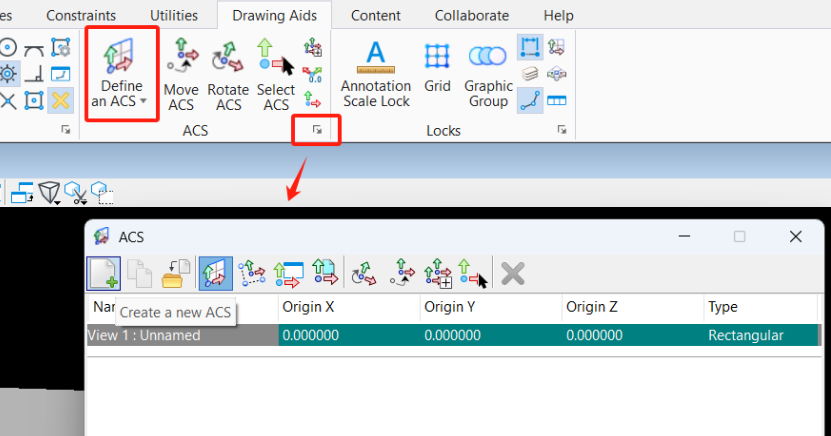831x436 pixels.
Task: Toggle the Graphic Group lock
Action: coord(488,75)
